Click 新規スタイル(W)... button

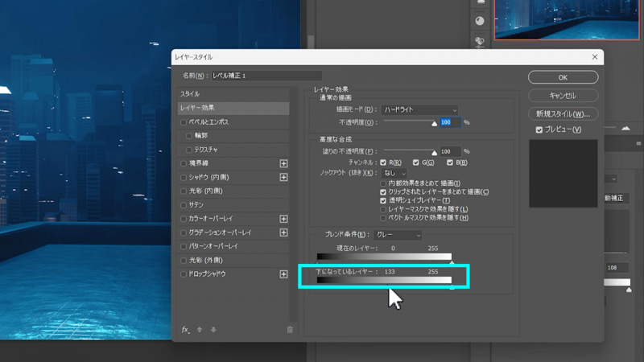(563, 114)
